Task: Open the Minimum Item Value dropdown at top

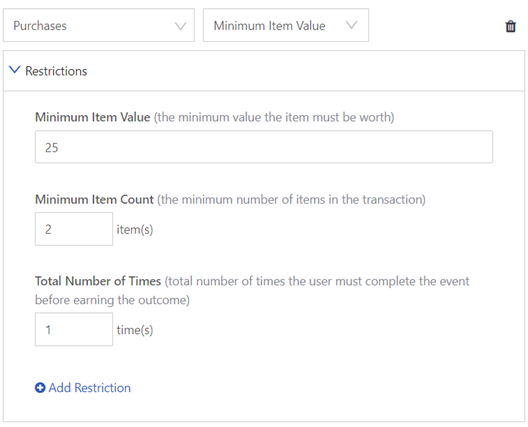Action: point(286,25)
